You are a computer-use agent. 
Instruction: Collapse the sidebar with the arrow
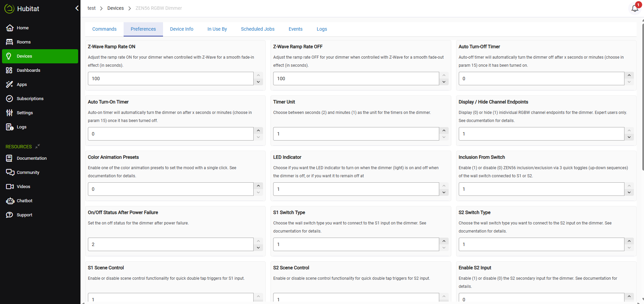coord(77,8)
